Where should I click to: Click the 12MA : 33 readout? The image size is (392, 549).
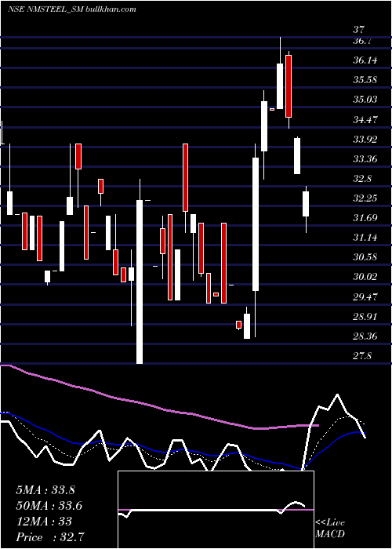point(44,521)
